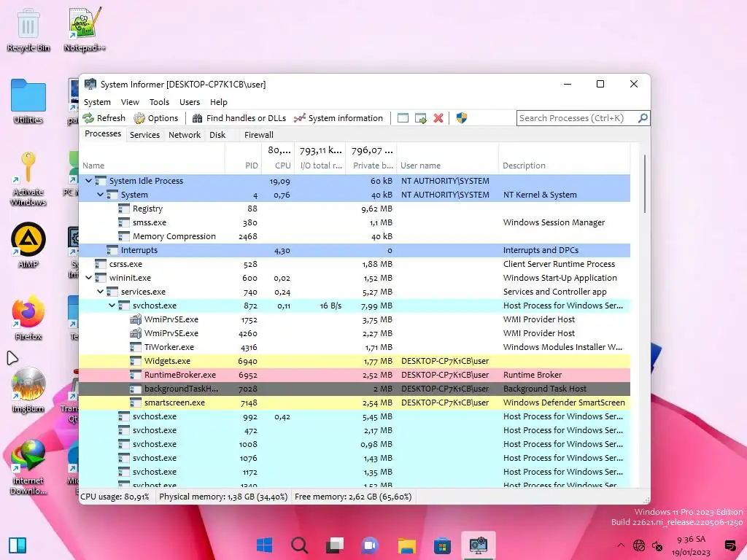Sort by the Name column header
This screenshot has width=747, height=560.
click(x=152, y=158)
